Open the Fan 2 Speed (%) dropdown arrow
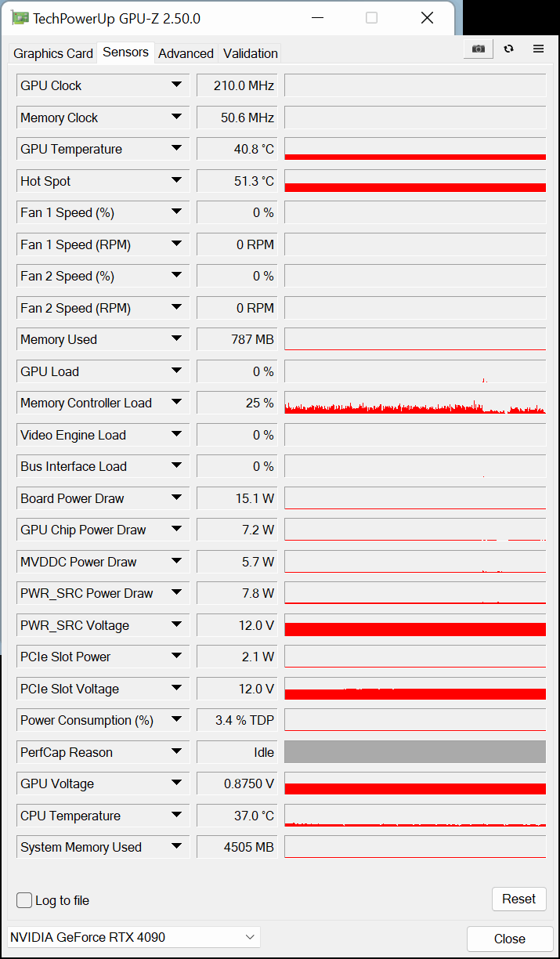 click(x=177, y=276)
